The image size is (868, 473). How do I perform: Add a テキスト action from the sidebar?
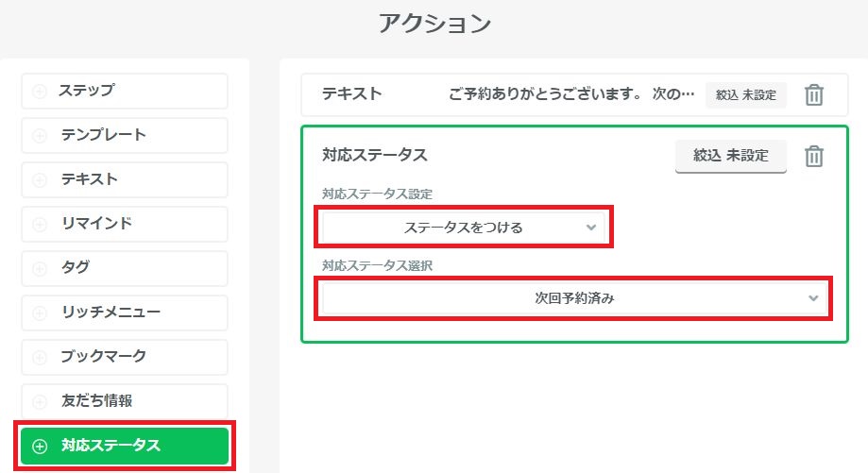125,179
